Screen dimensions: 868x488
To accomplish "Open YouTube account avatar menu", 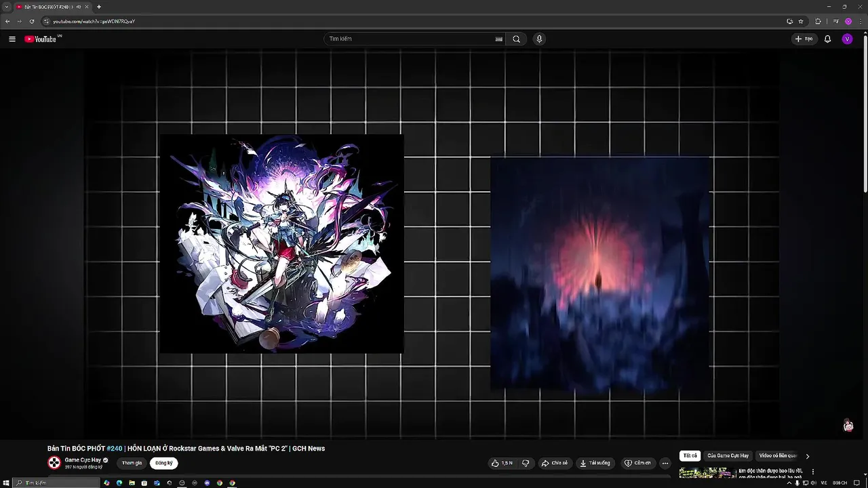I will [x=847, y=39].
